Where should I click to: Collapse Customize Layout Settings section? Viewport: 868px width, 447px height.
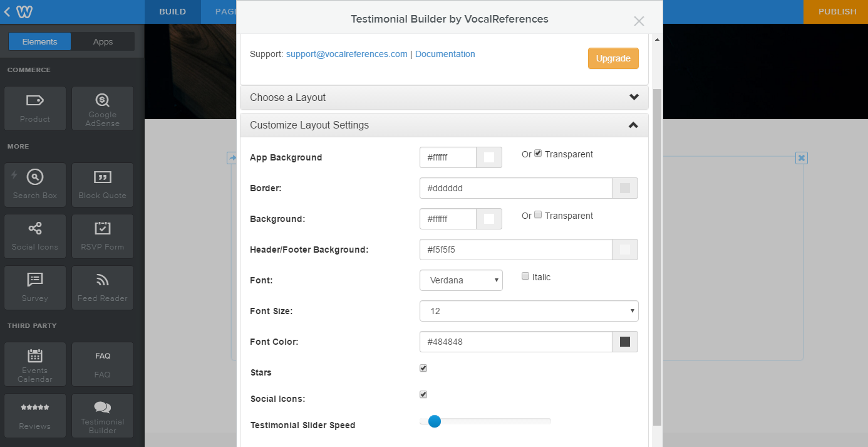pyautogui.click(x=444, y=125)
